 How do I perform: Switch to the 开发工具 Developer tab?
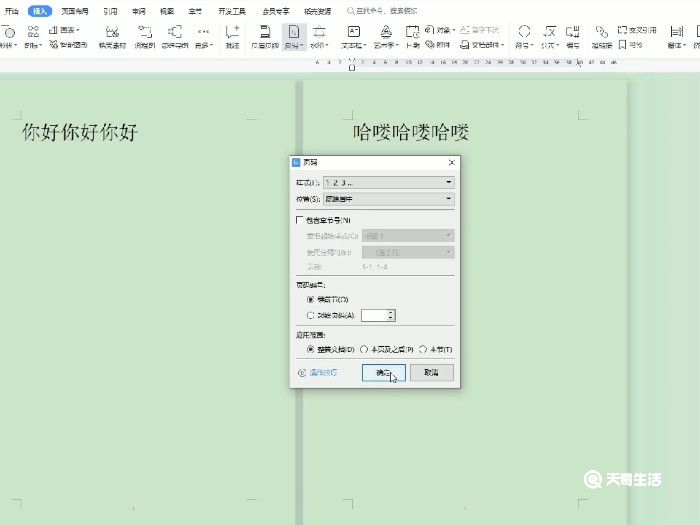pyautogui.click(x=232, y=11)
